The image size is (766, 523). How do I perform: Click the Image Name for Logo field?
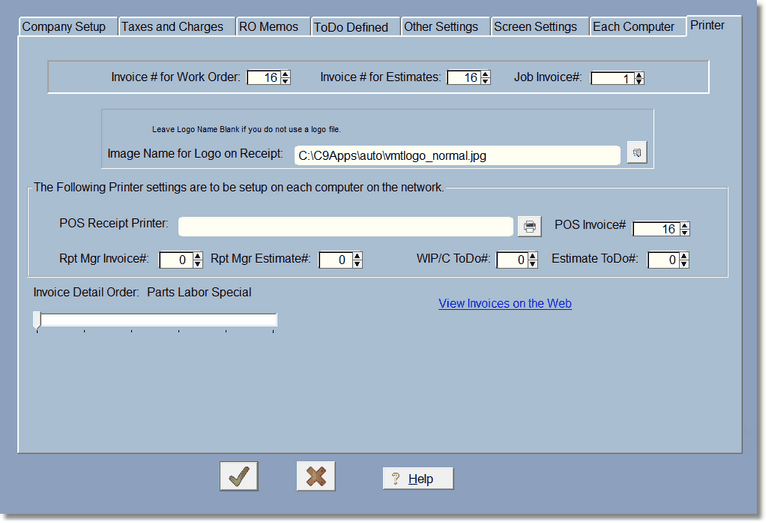pyautogui.click(x=457, y=155)
